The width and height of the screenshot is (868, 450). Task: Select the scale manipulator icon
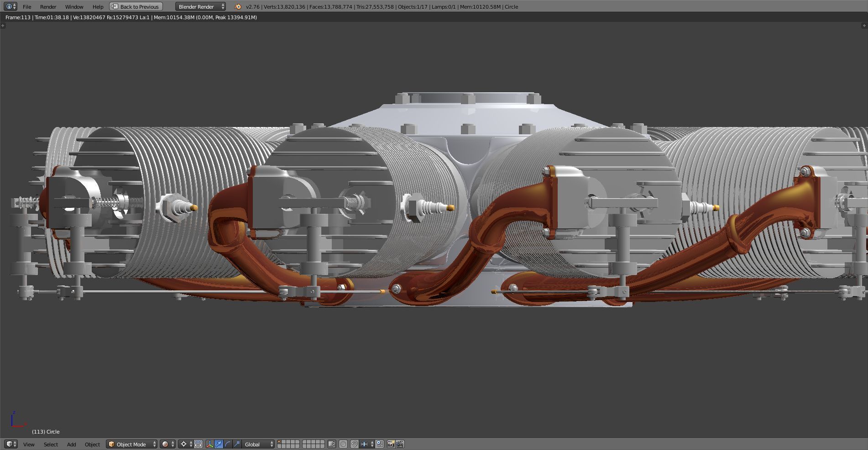[237, 444]
